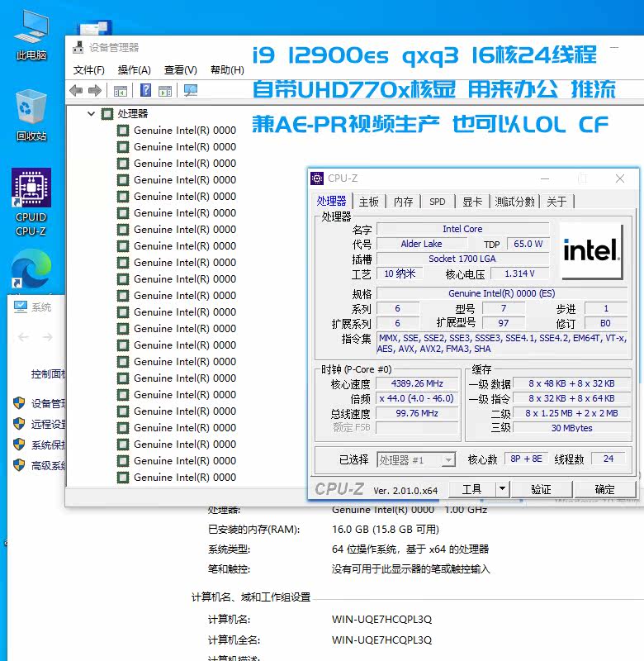Click the Back arrow in Device Manager toolbar
The height and width of the screenshot is (661, 644).
click(x=76, y=91)
